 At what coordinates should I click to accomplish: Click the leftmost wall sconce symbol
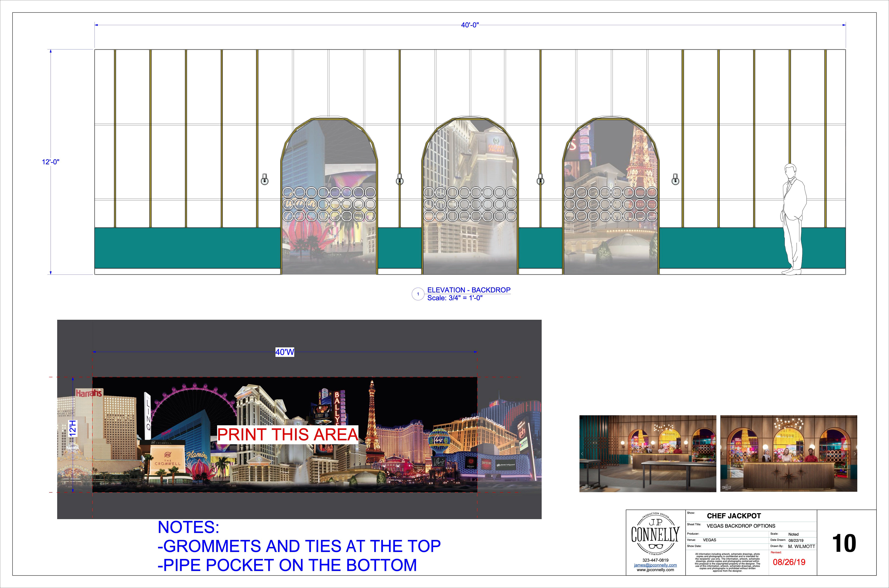[265, 179]
